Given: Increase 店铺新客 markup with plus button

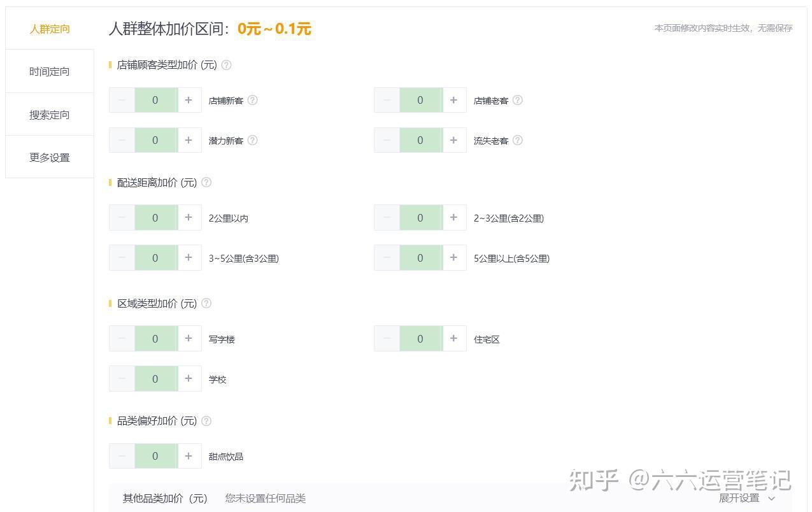Looking at the screenshot, I should (x=189, y=100).
